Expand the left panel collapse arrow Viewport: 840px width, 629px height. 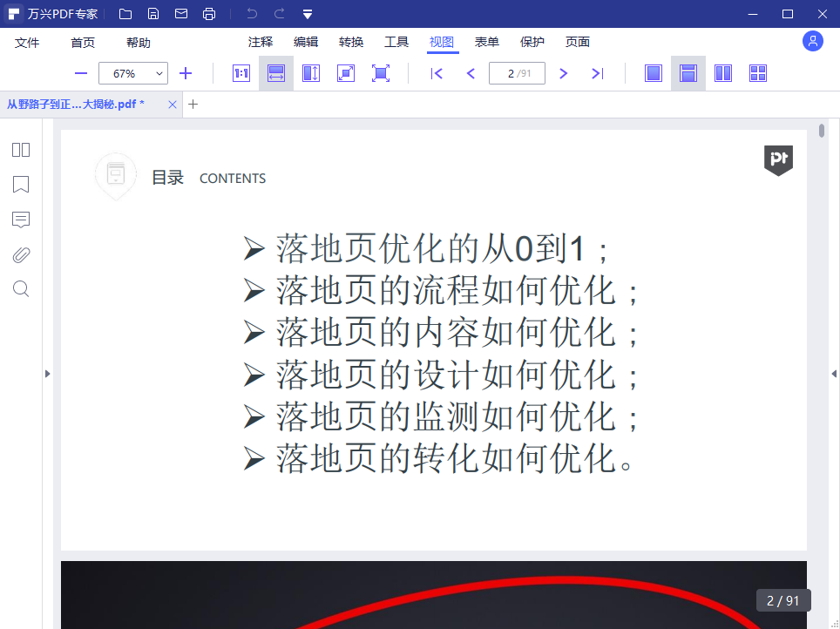(x=48, y=374)
